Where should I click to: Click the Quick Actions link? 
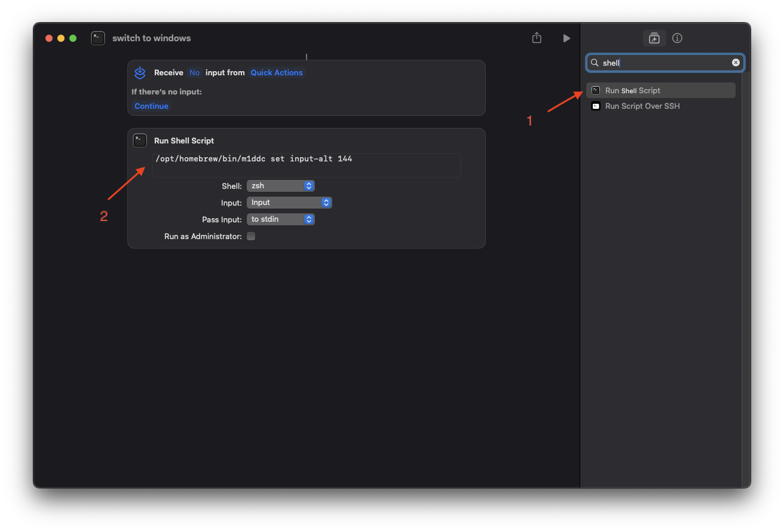point(276,73)
